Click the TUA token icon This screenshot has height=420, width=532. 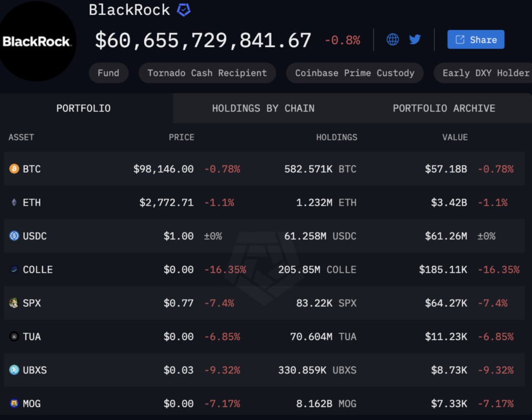click(14, 337)
